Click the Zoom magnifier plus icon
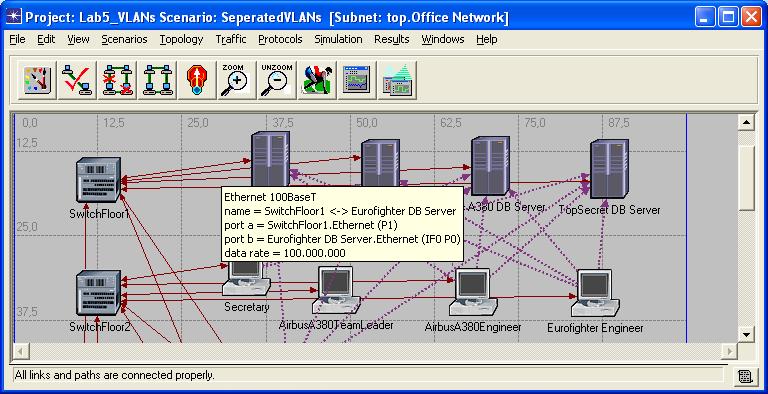 point(237,80)
